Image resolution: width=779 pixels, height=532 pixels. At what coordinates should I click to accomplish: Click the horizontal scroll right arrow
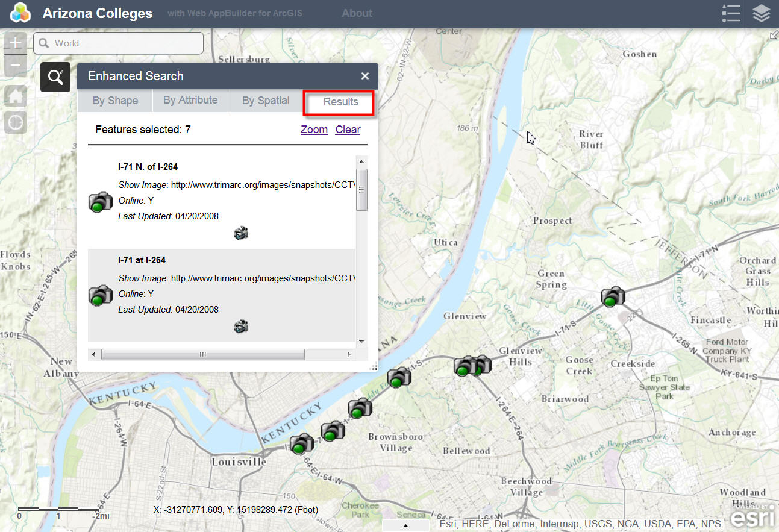(x=348, y=354)
